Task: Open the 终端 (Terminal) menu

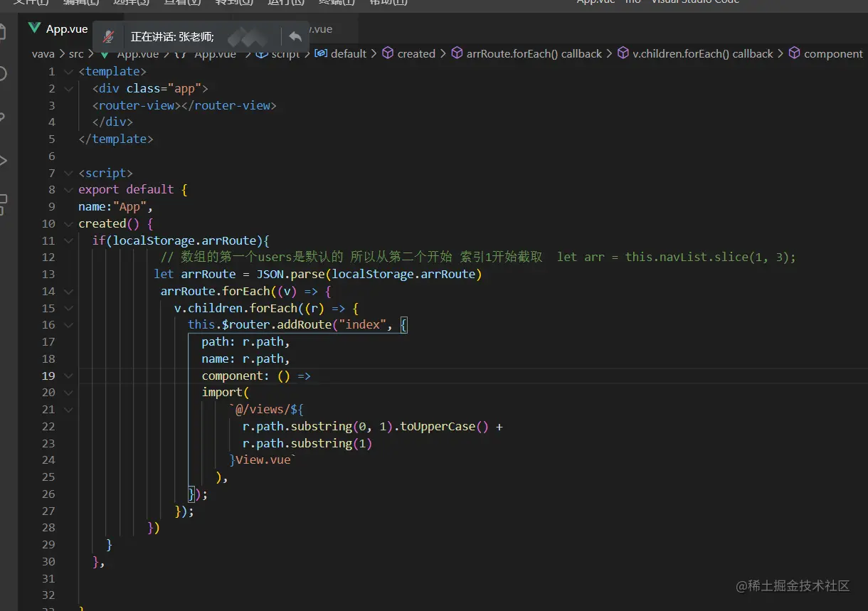Action: (x=337, y=2)
